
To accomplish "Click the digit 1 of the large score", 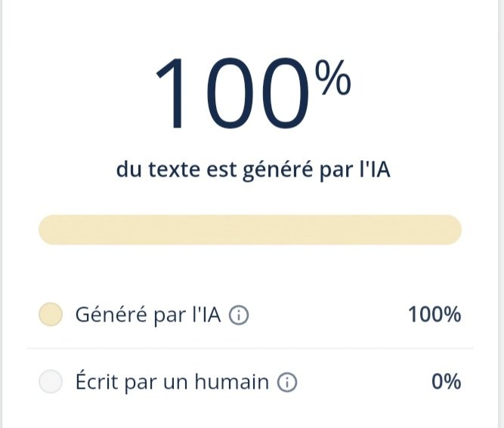I will click(x=171, y=93).
